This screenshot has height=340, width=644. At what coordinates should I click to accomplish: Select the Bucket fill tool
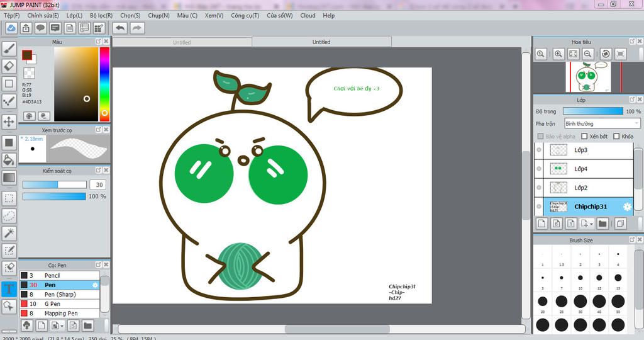9,160
